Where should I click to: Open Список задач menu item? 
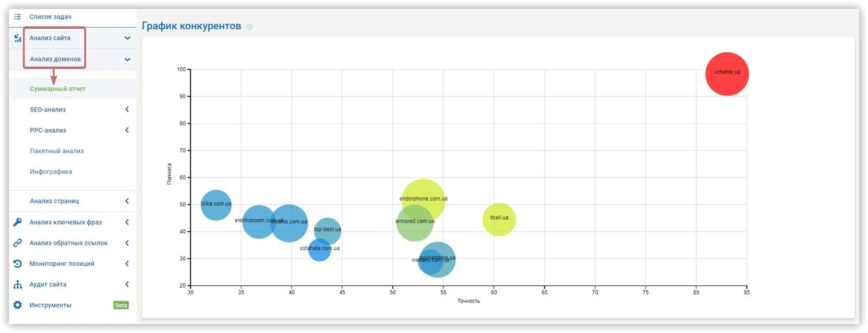(x=50, y=17)
